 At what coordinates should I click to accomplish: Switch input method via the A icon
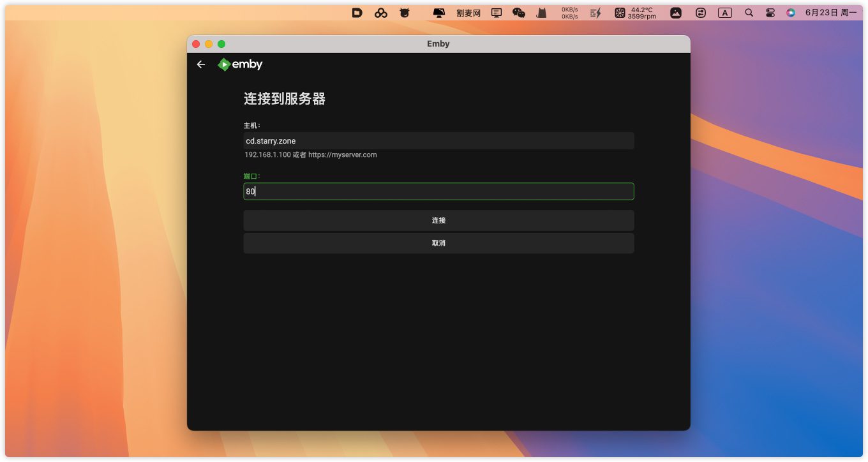coord(724,13)
